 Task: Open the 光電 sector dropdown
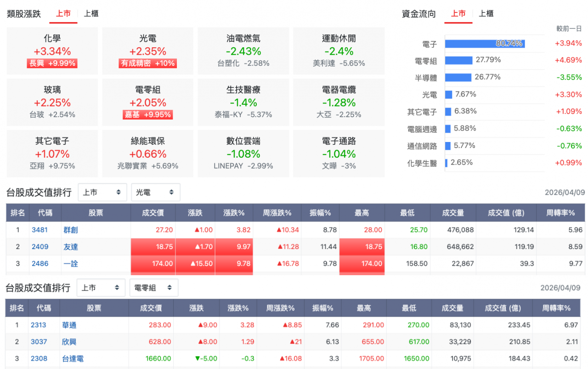click(x=155, y=193)
